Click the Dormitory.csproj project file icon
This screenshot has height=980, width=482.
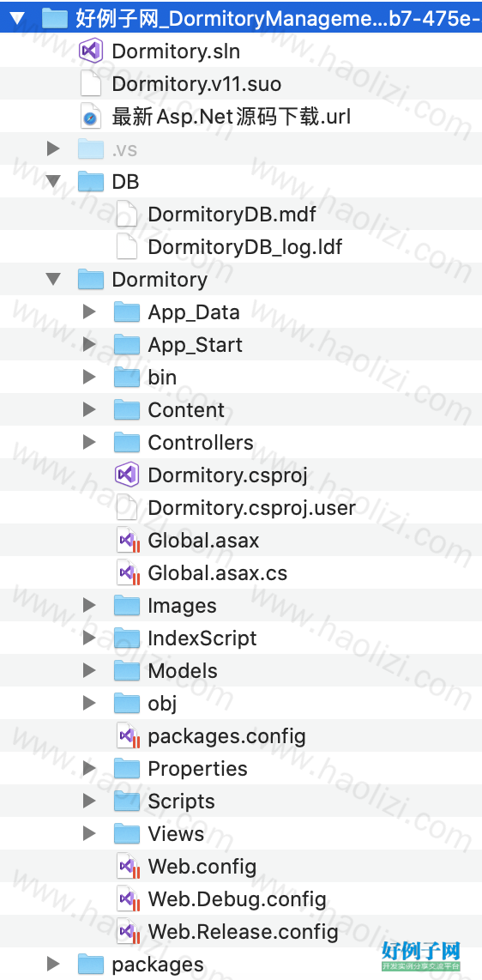(127, 475)
